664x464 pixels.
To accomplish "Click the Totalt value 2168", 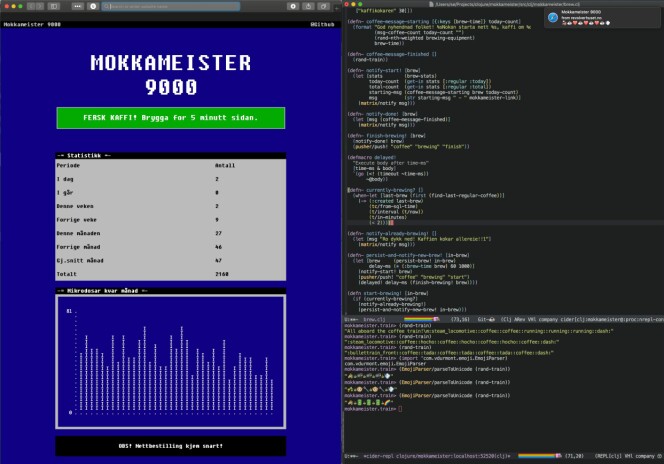I will point(222,274).
